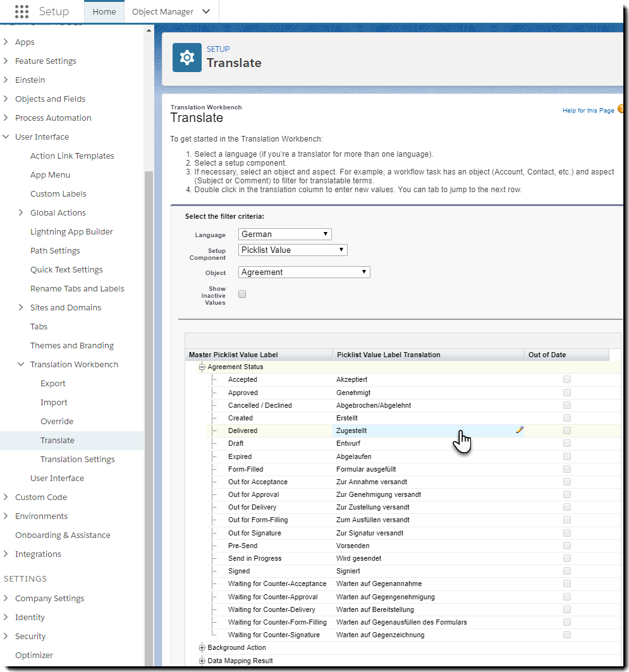Check Out of Date for Expired

tap(567, 456)
